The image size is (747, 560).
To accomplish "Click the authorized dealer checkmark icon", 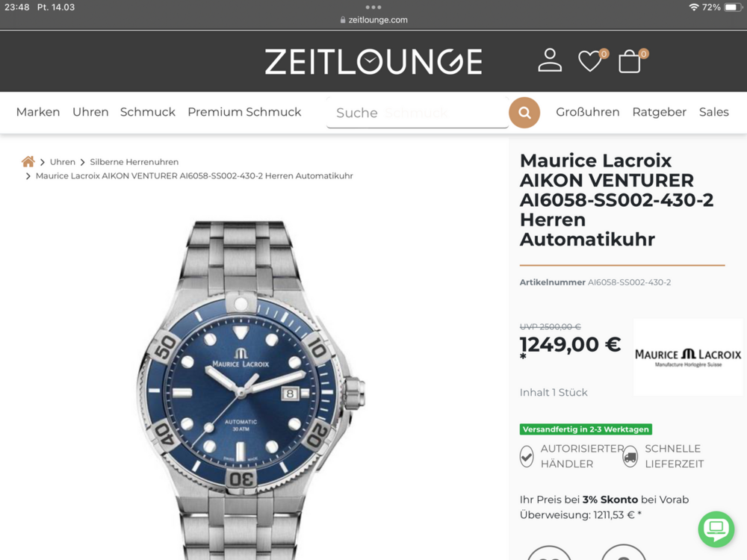I will point(527,456).
